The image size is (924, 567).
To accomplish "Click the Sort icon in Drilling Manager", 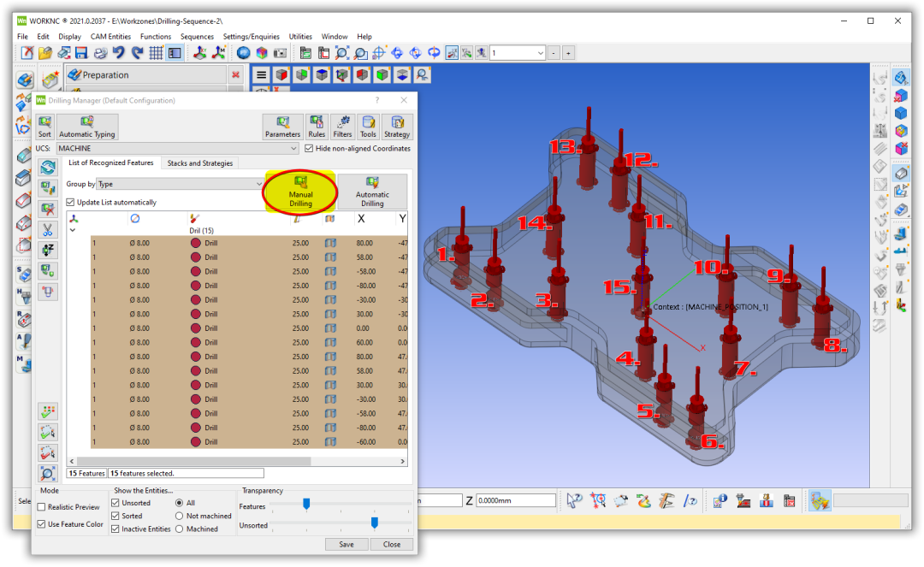I will pos(44,127).
